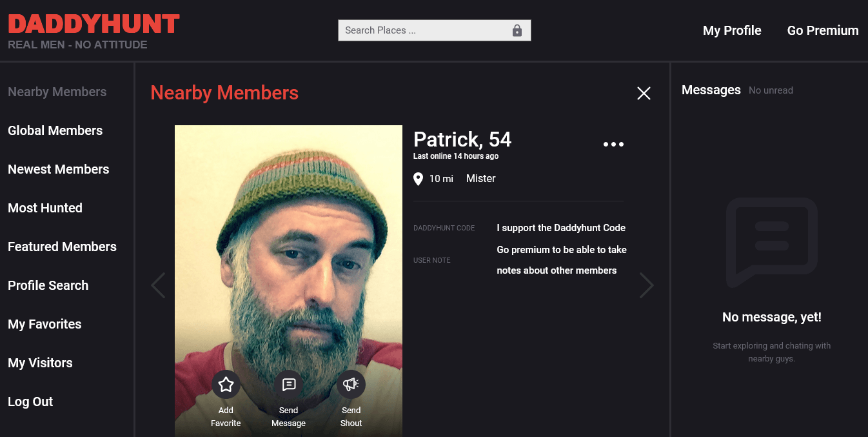Go to the next member with right arrow
This screenshot has height=437, width=868.
pos(646,285)
